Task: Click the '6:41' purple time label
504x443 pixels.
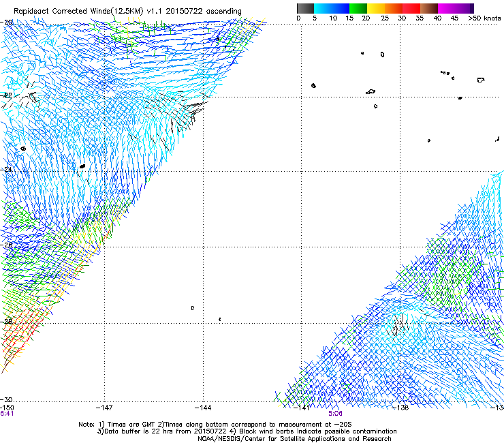Action: (7, 414)
